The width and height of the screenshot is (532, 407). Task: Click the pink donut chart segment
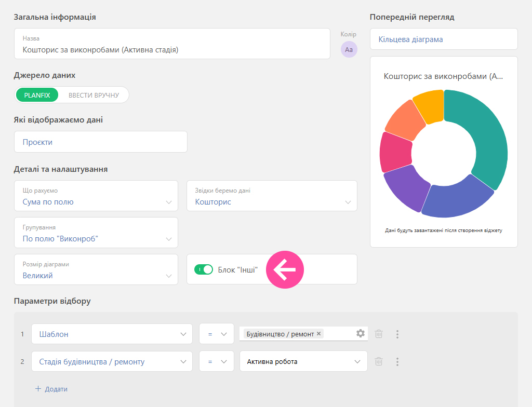[x=395, y=153]
